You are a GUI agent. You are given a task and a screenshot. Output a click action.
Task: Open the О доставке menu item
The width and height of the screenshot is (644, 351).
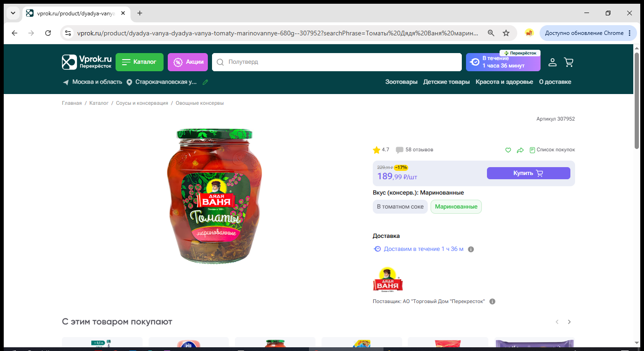[x=555, y=82]
